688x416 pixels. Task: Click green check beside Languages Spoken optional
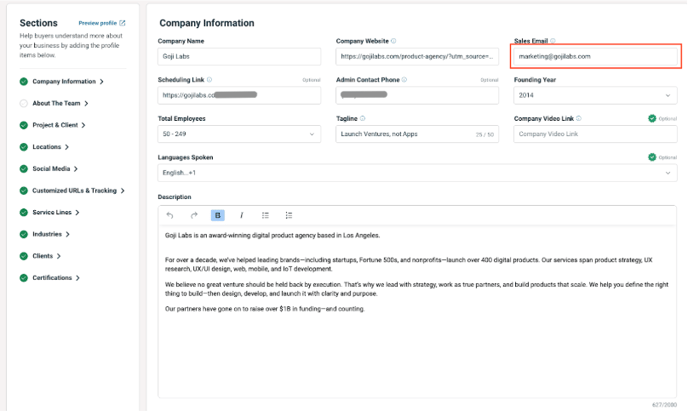pyautogui.click(x=652, y=157)
